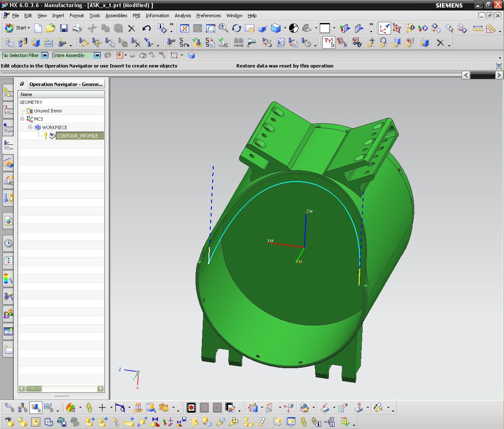Click the Measure Distance ruler icon

[478, 28]
